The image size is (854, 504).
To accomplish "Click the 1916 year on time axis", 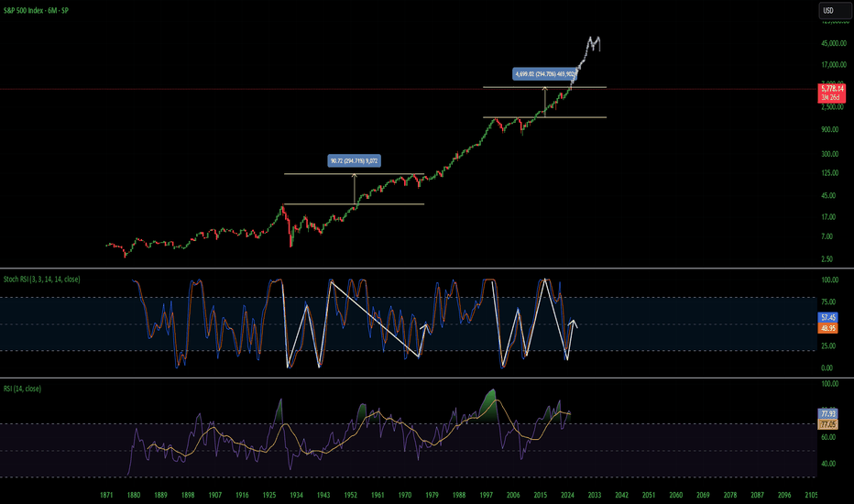I will coord(243,495).
